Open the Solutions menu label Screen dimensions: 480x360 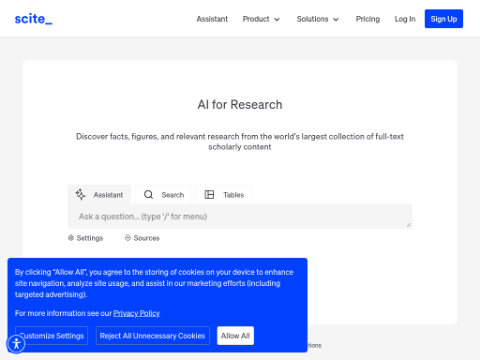pyautogui.click(x=312, y=19)
